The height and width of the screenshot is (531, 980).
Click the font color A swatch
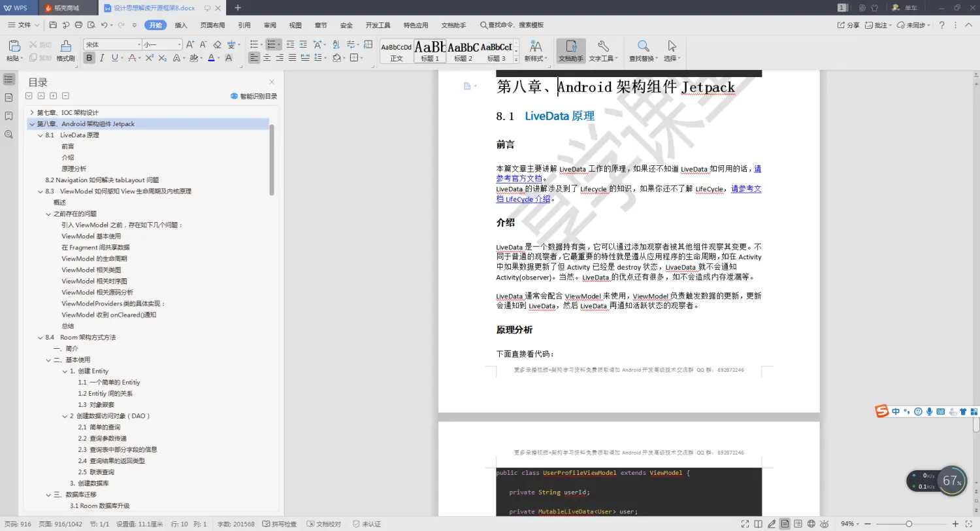211,58
